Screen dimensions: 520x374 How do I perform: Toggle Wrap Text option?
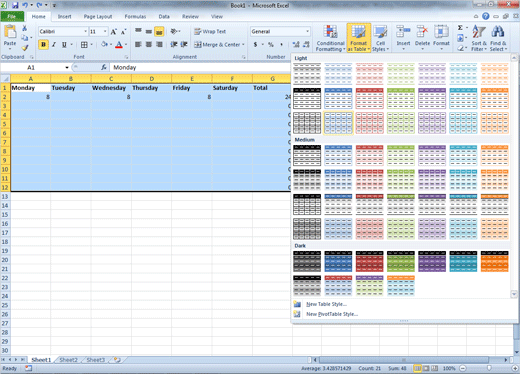coord(210,31)
